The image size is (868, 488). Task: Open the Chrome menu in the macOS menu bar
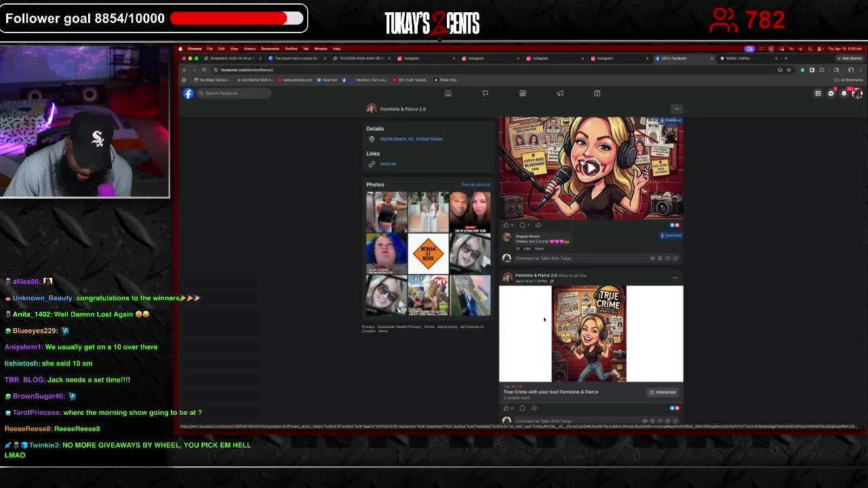click(x=195, y=49)
